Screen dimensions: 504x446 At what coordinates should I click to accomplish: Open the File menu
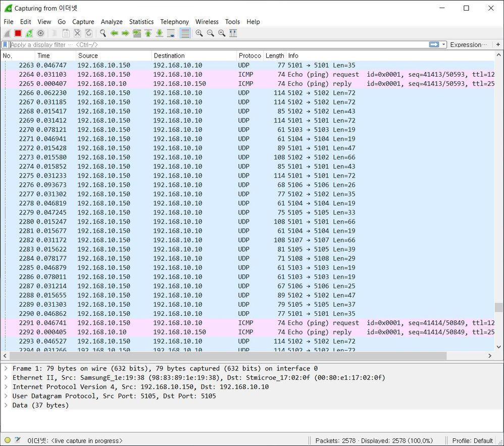[x=9, y=22]
